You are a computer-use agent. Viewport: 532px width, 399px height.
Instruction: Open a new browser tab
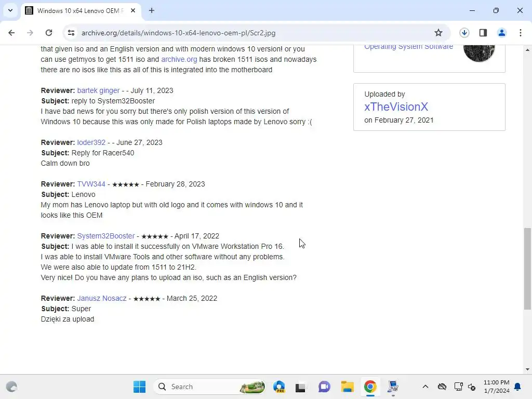coord(152,10)
